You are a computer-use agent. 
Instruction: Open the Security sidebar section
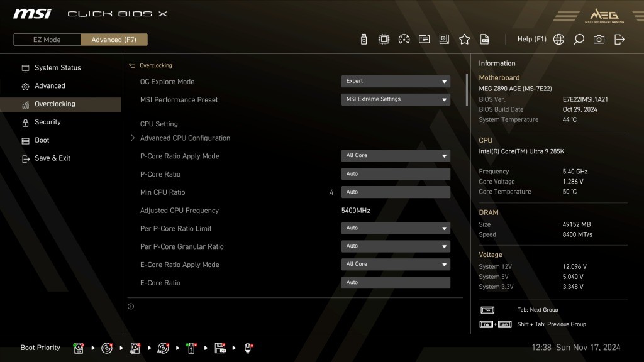[60, 122]
